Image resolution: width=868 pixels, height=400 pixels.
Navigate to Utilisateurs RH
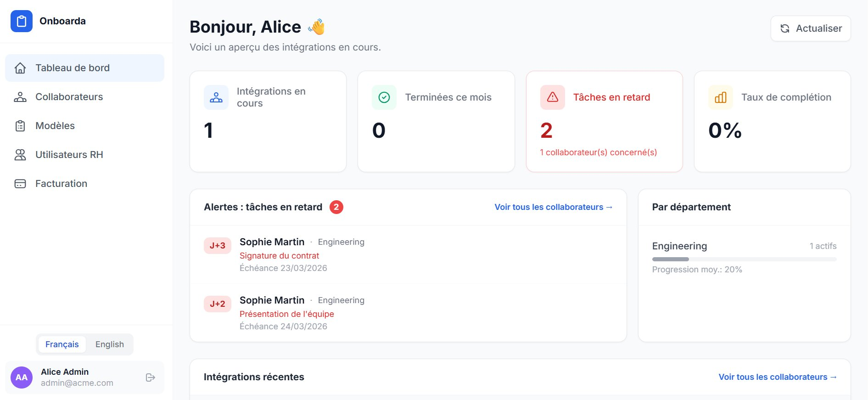(x=84, y=155)
